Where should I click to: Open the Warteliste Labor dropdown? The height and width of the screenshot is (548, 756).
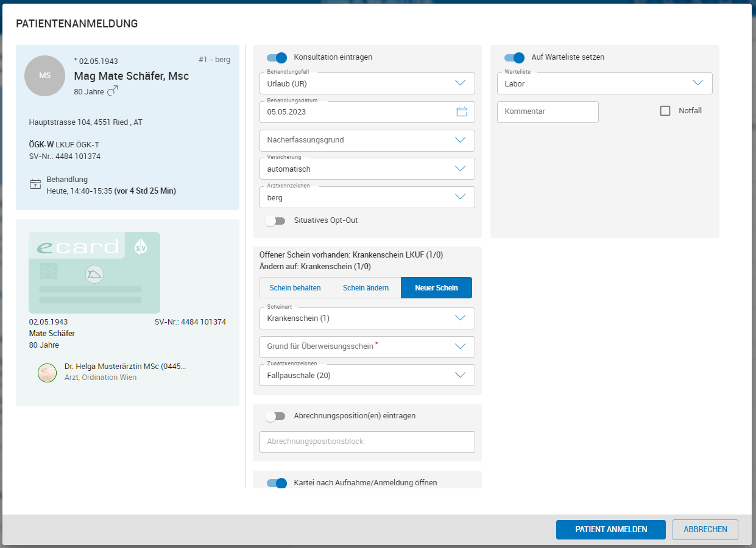point(604,83)
